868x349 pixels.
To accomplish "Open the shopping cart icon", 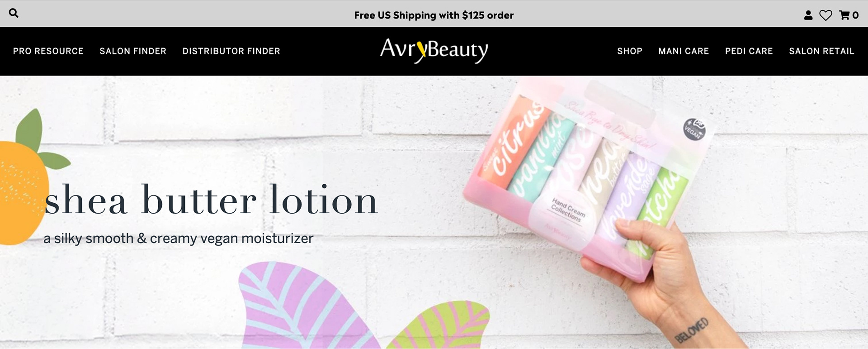I will click(844, 15).
